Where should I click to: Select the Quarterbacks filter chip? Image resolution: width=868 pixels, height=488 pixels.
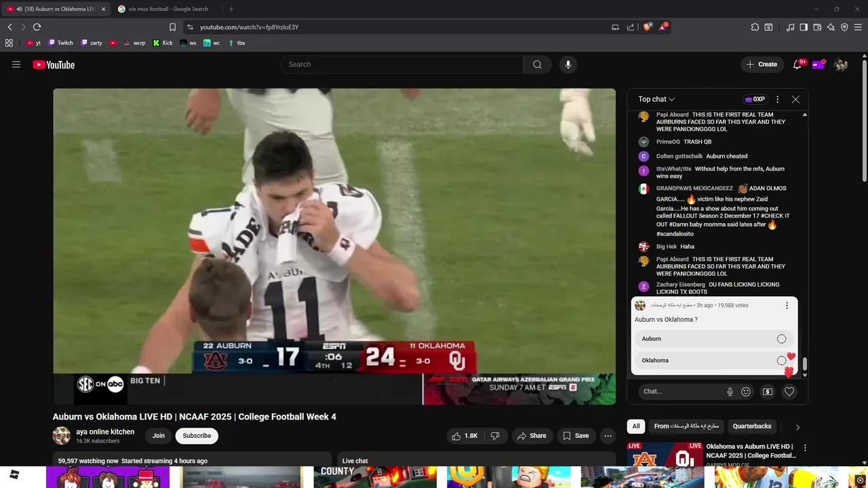click(x=752, y=426)
